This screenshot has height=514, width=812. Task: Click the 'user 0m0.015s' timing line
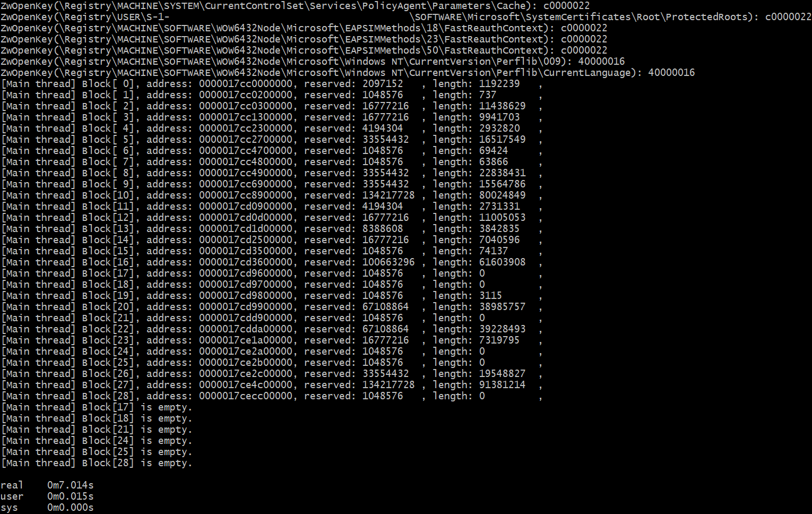47,496
